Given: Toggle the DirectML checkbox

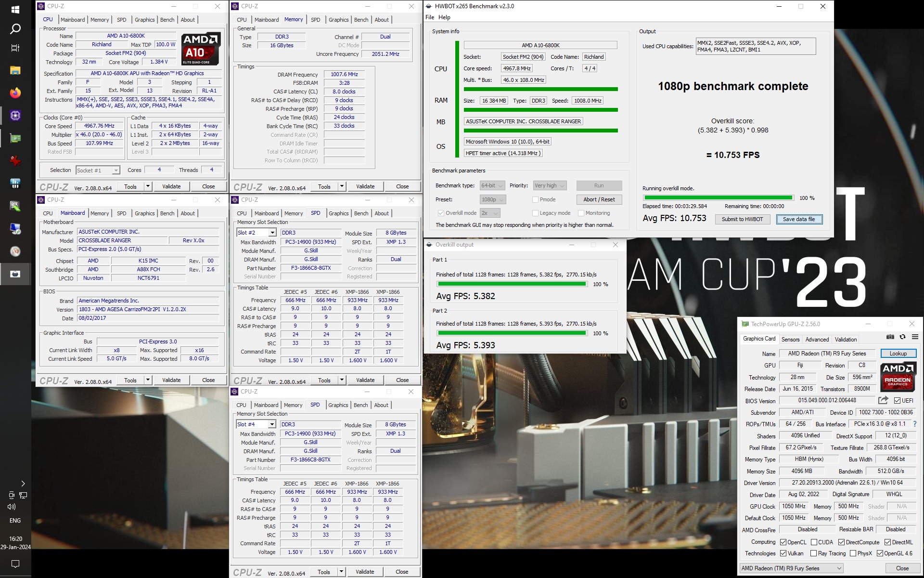Looking at the screenshot, I should pos(888,542).
